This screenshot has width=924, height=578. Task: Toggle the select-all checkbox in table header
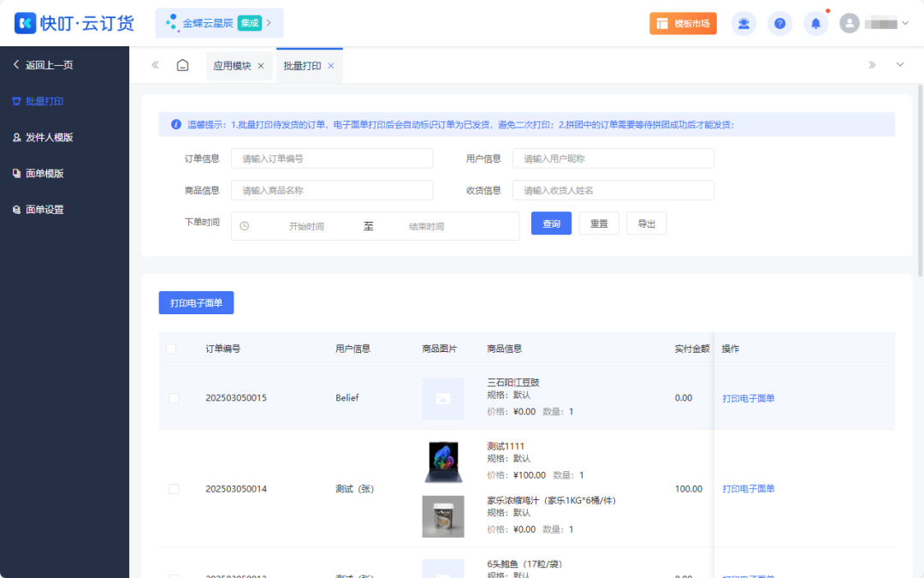click(171, 349)
